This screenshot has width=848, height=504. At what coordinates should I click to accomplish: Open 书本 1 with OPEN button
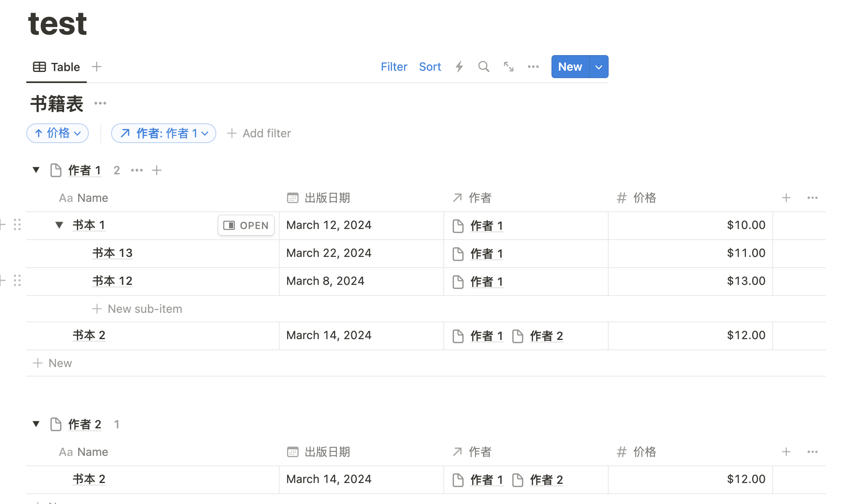(x=246, y=225)
